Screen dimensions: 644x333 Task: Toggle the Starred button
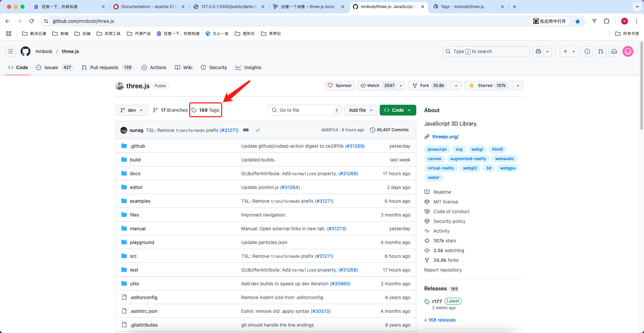pos(488,86)
